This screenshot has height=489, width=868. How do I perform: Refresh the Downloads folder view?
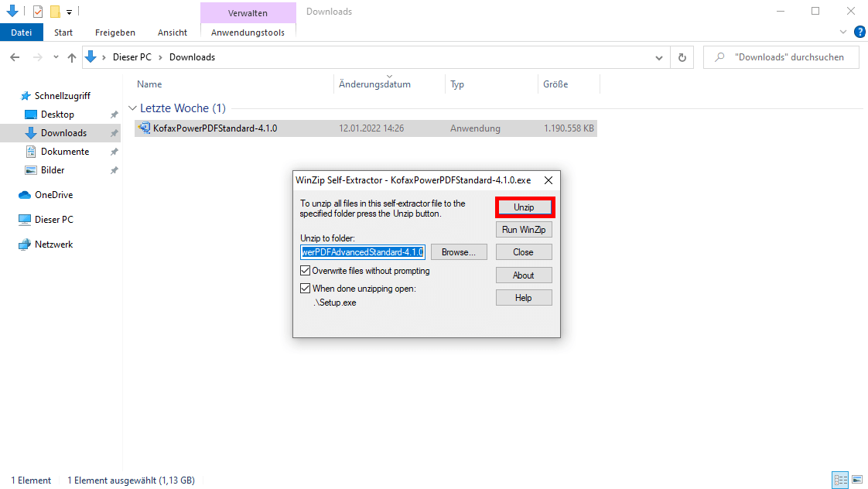682,57
